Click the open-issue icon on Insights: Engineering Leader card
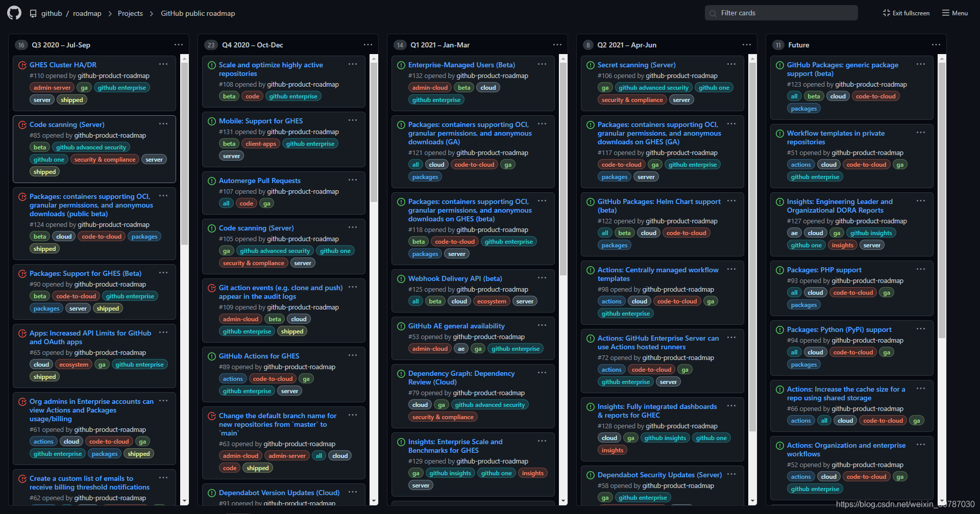The height and width of the screenshot is (514, 980). click(x=780, y=202)
